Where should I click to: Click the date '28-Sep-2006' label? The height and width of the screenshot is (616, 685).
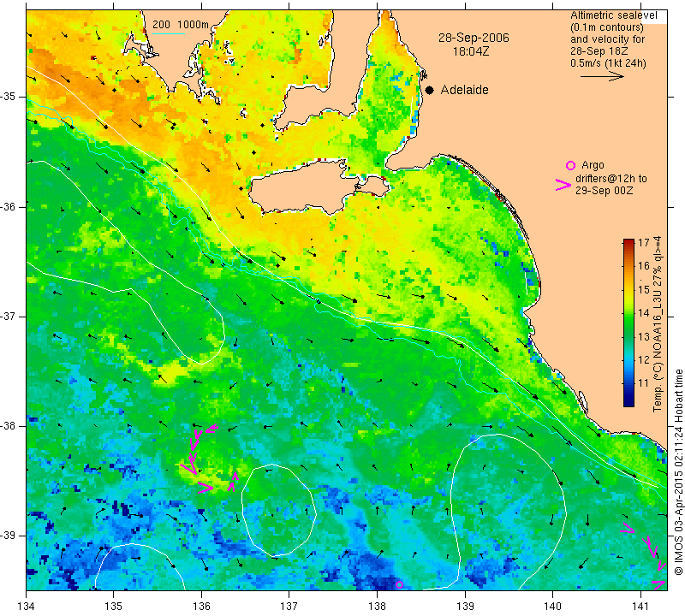click(x=474, y=38)
